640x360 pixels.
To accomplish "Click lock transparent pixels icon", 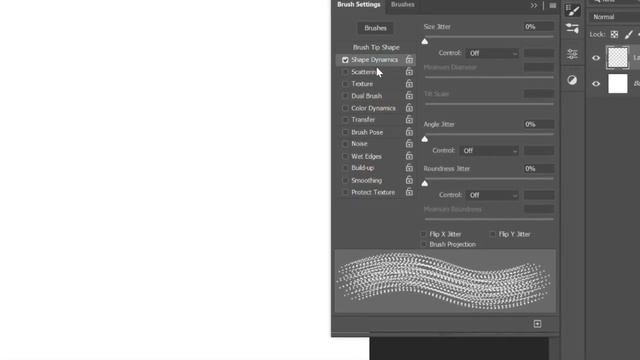I will tap(614, 35).
